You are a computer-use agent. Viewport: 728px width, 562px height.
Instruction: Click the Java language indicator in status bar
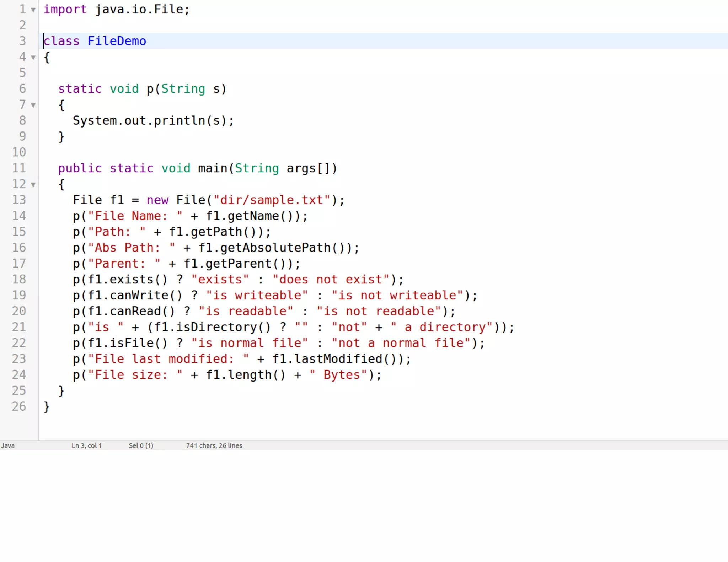click(x=8, y=445)
